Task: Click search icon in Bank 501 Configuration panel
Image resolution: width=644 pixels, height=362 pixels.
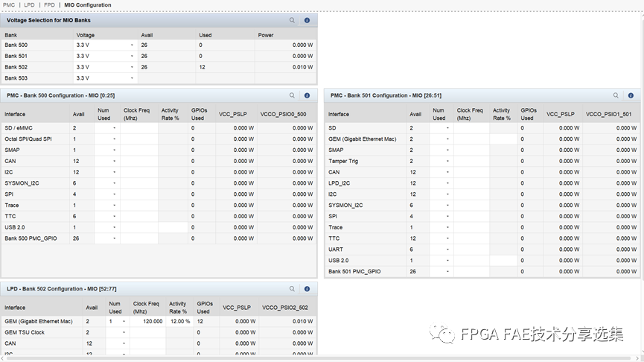Action: pos(616,95)
